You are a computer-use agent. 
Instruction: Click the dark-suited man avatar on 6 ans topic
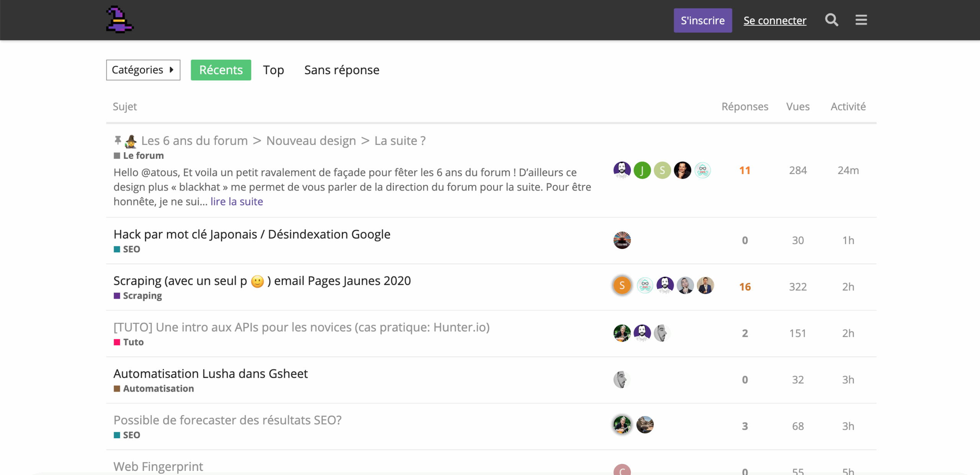(x=683, y=170)
